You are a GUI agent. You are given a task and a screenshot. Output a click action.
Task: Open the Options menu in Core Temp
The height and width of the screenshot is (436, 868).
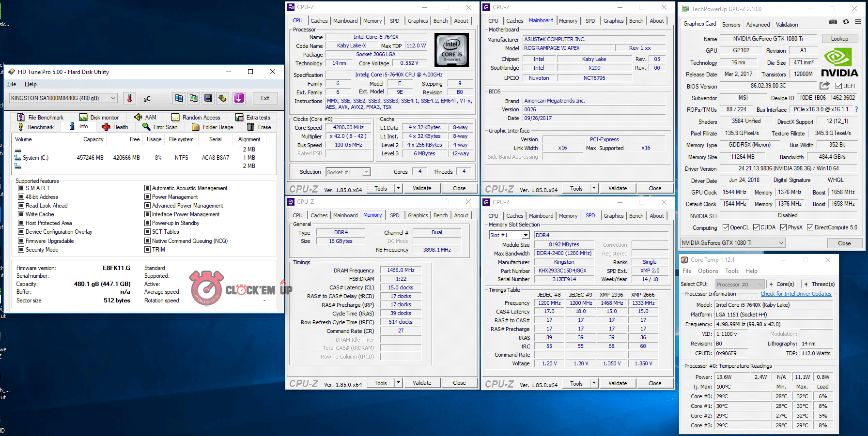(x=708, y=271)
